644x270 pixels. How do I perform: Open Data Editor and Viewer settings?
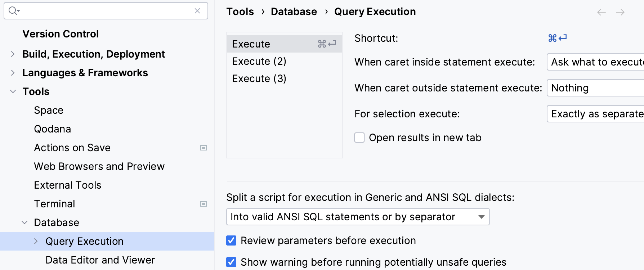pyautogui.click(x=100, y=260)
